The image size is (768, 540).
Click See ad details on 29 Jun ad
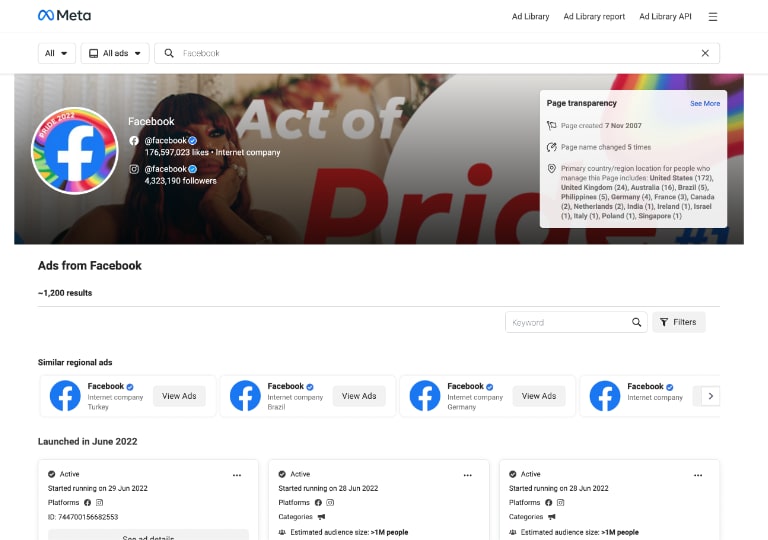tap(148, 535)
